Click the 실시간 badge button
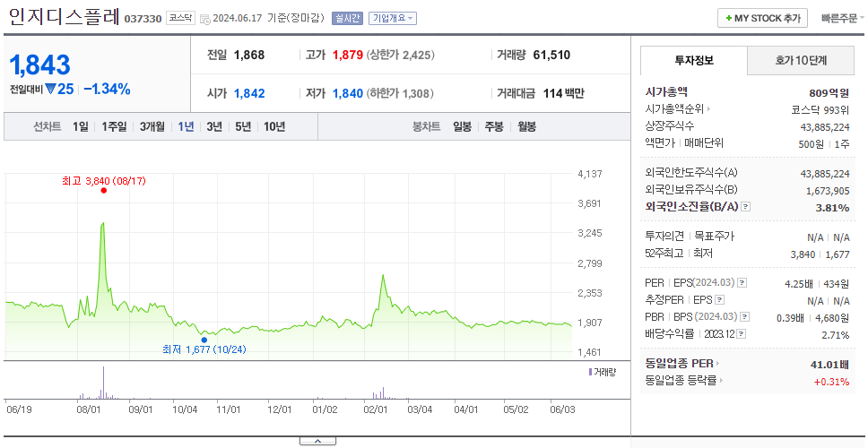Image resolution: width=868 pixels, height=448 pixels. click(346, 18)
